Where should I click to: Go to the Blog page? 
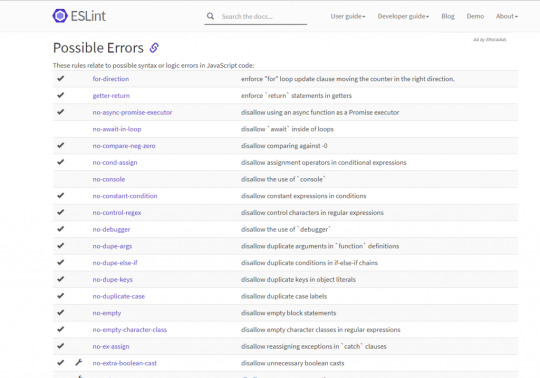(448, 16)
